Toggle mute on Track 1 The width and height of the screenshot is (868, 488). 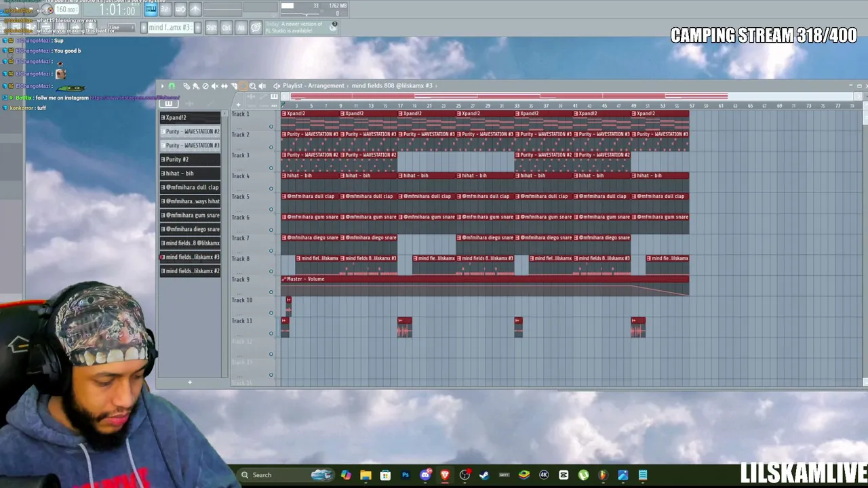[x=271, y=127]
